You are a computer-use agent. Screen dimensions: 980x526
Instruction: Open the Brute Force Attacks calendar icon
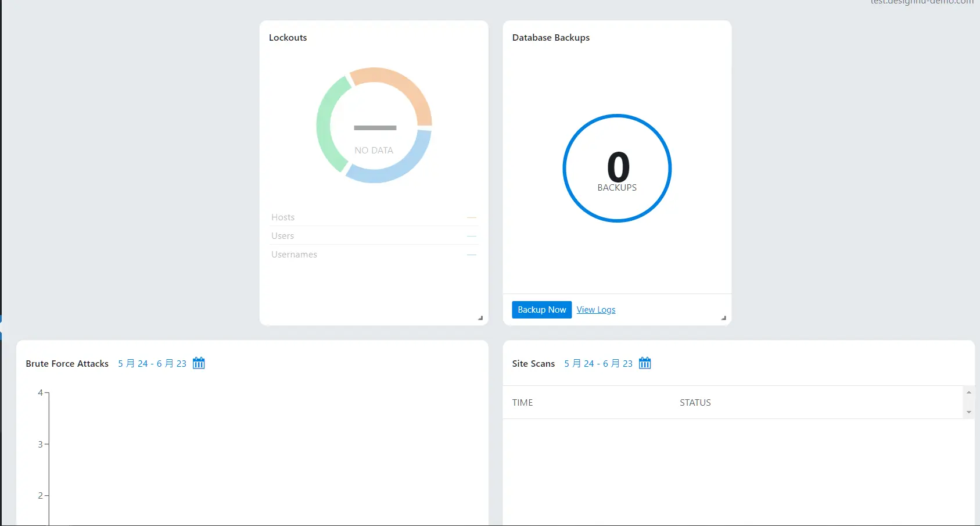[199, 363]
